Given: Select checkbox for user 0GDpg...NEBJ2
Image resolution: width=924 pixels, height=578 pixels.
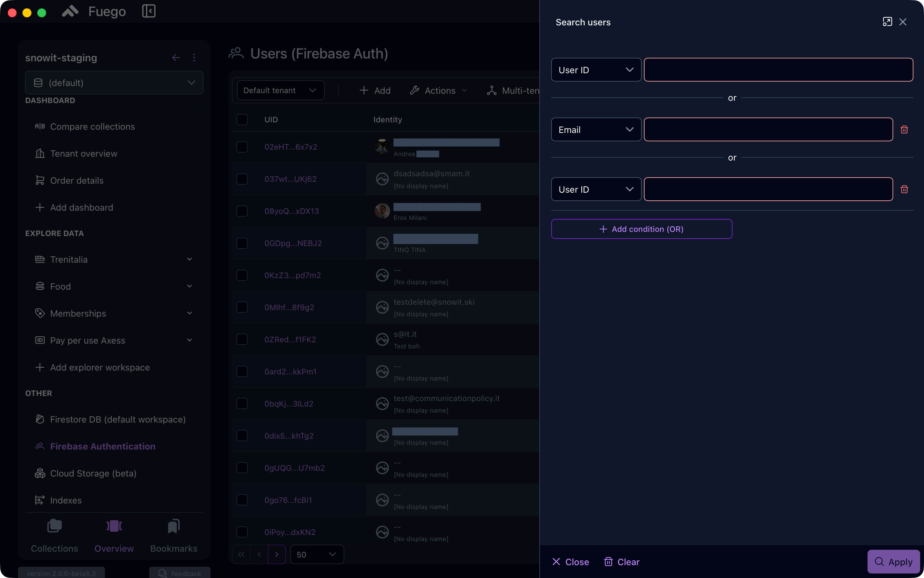Looking at the screenshot, I should [242, 243].
